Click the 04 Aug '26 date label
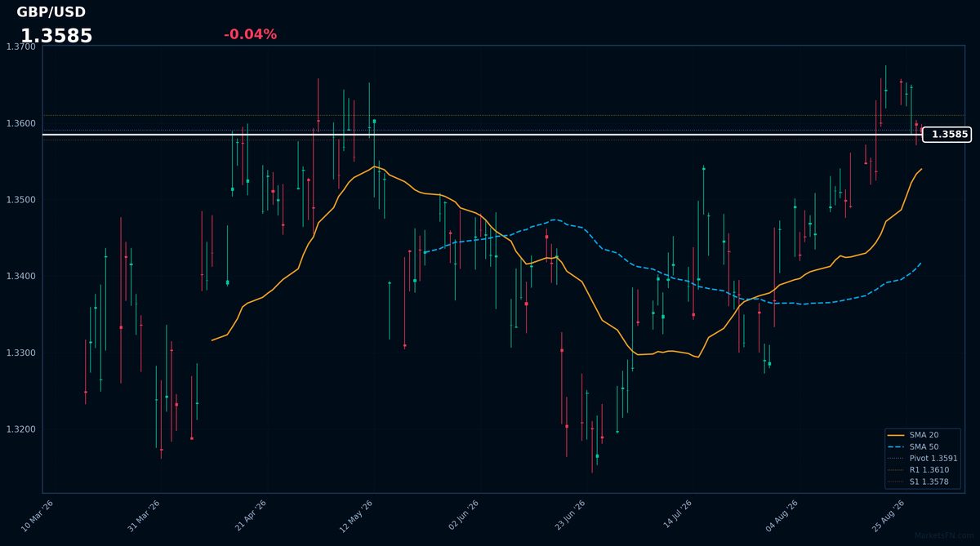This screenshot has width=980, height=546. tap(782, 516)
